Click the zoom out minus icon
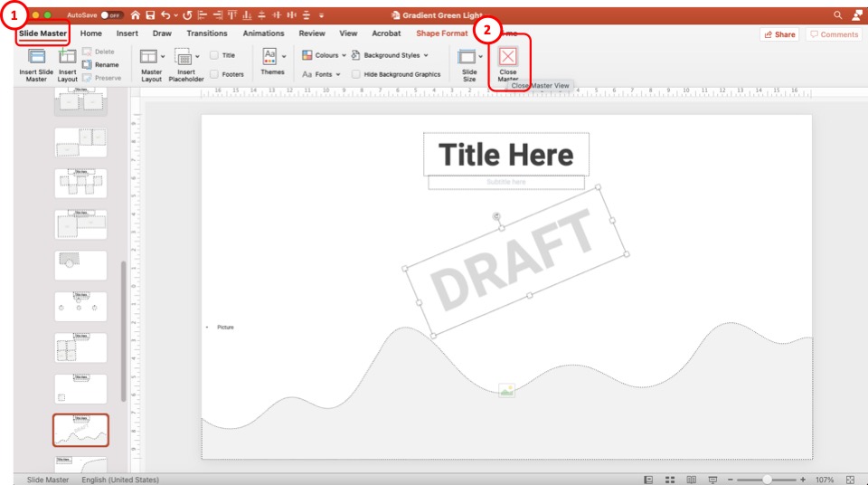The height and width of the screenshot is (485, 868). 731,480
